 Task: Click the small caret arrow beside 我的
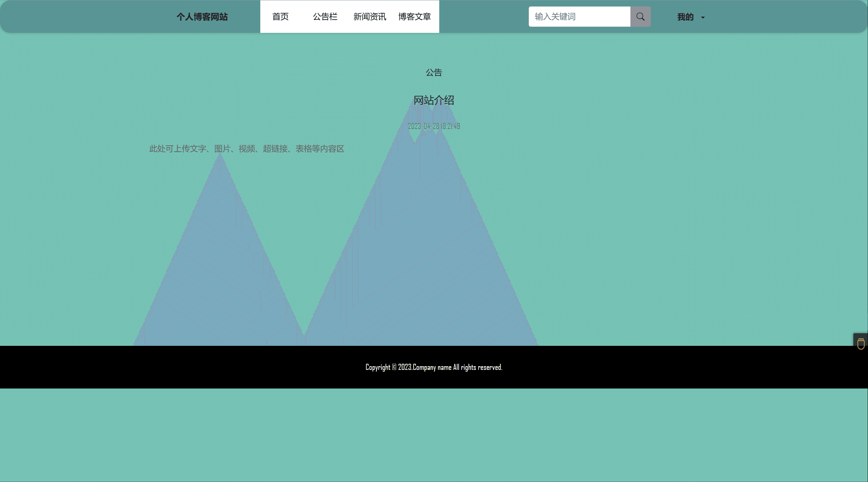tap(703, 18)
